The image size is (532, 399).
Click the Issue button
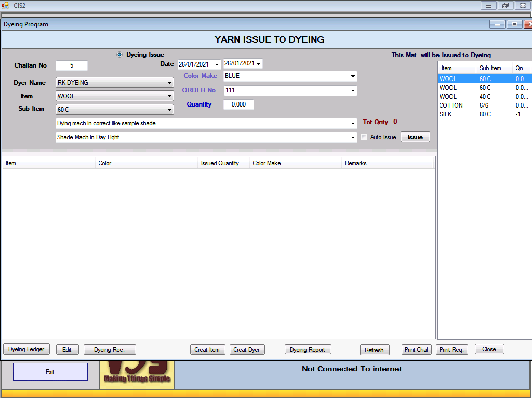point(415,137)
